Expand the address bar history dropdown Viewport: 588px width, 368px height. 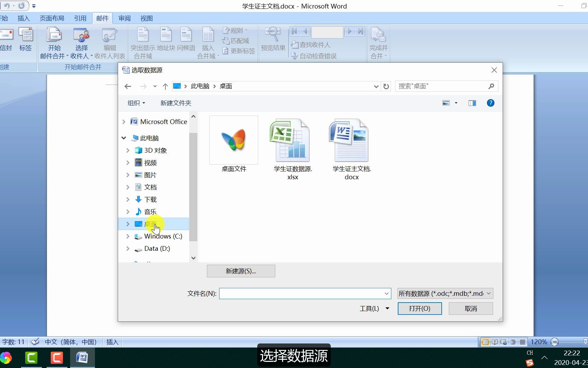click(376, 86)
